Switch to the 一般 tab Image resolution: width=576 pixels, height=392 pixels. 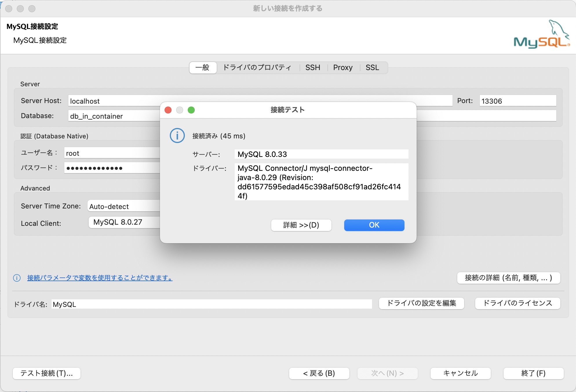[203, 67]
